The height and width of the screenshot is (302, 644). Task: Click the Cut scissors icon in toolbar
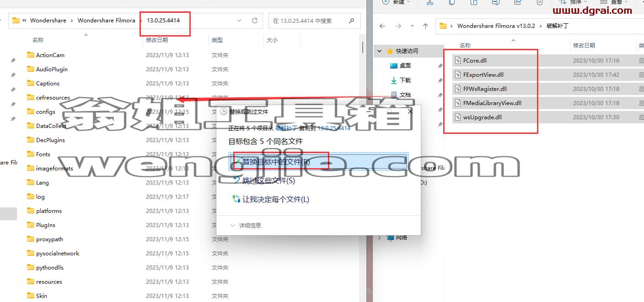tap(429, 2)
